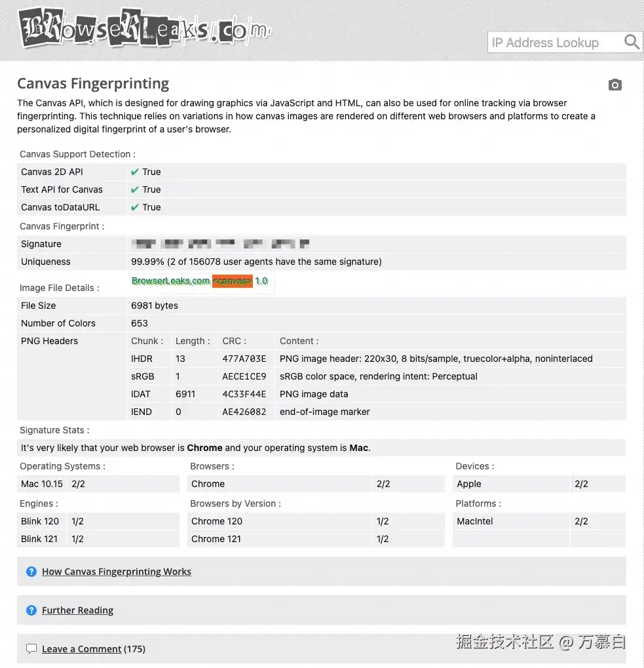644x668 pixels.
Task: Click the green checkmark for Canvas 2D API
Action: pyautogui.click(x=135, y=172)
